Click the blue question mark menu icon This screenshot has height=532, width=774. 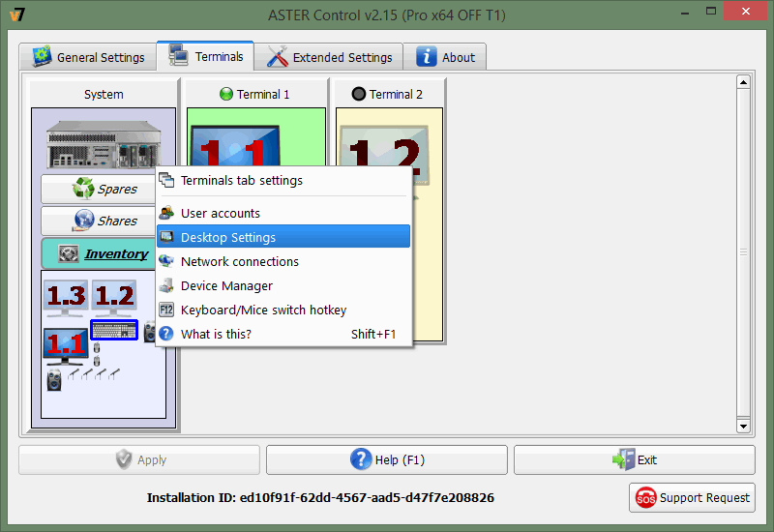pos(166,334)
